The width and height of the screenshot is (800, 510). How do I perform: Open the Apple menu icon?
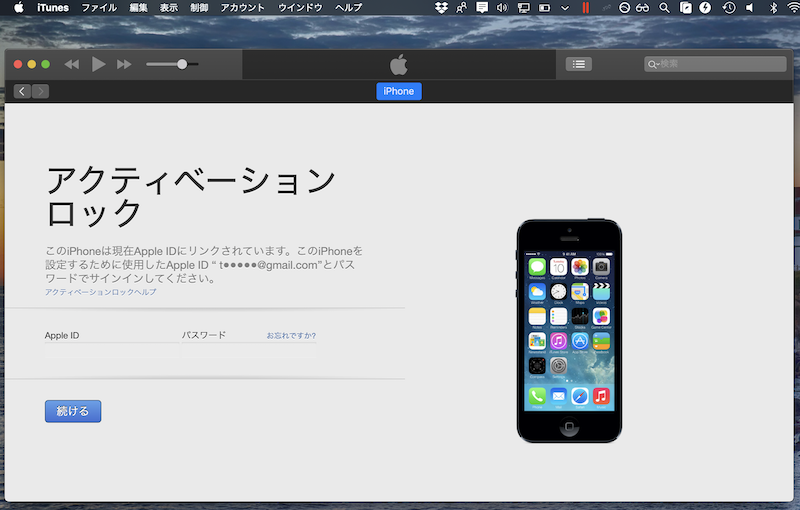[x=18, y=7]
